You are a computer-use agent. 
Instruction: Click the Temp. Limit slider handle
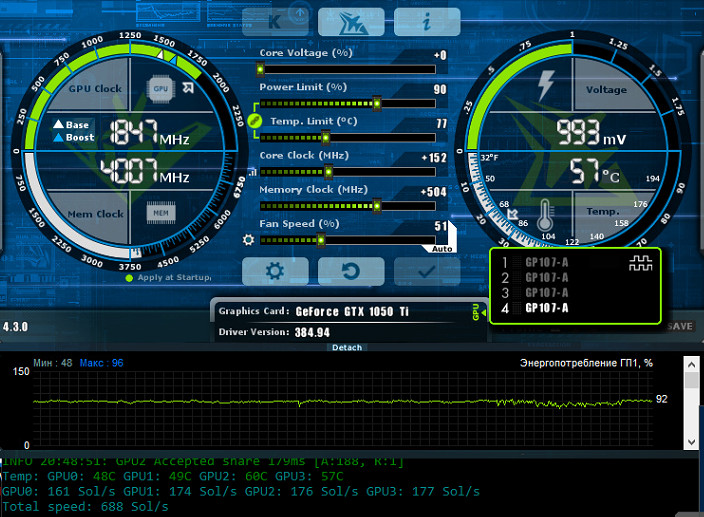326,137
